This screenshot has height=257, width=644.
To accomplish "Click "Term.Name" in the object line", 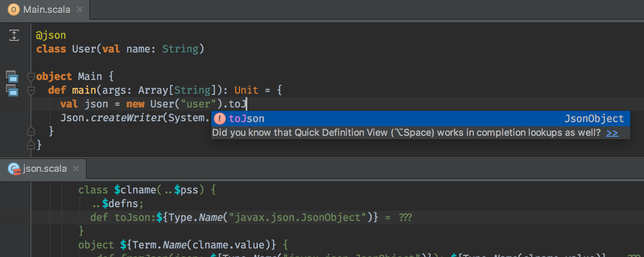I will click(x=159, y=245).
